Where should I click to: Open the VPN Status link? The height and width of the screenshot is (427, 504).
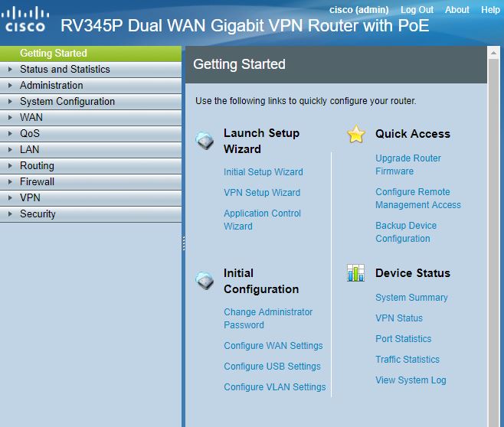[x=399, y=318]
